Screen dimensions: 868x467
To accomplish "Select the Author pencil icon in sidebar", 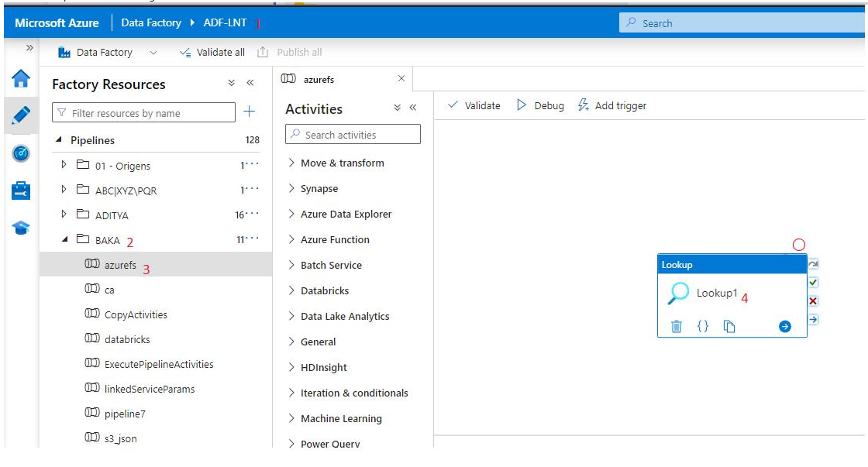I will point(21,115).
